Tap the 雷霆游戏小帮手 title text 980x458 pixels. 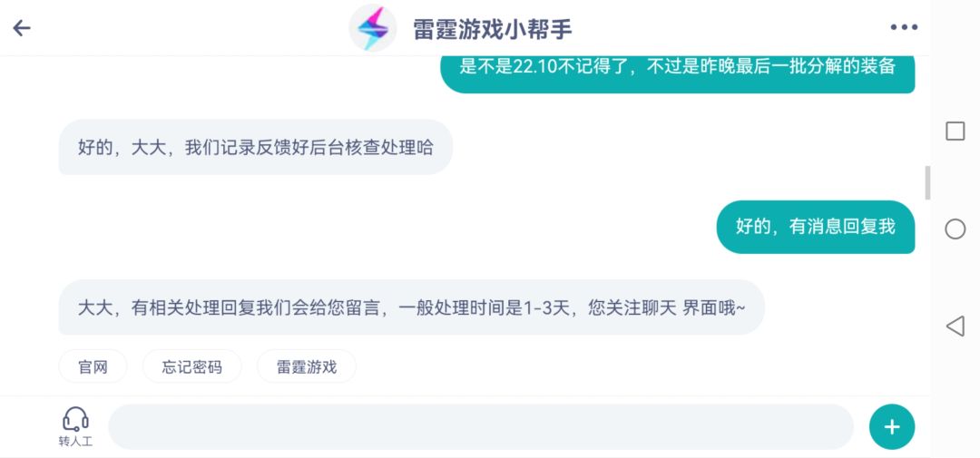[493, 29]
